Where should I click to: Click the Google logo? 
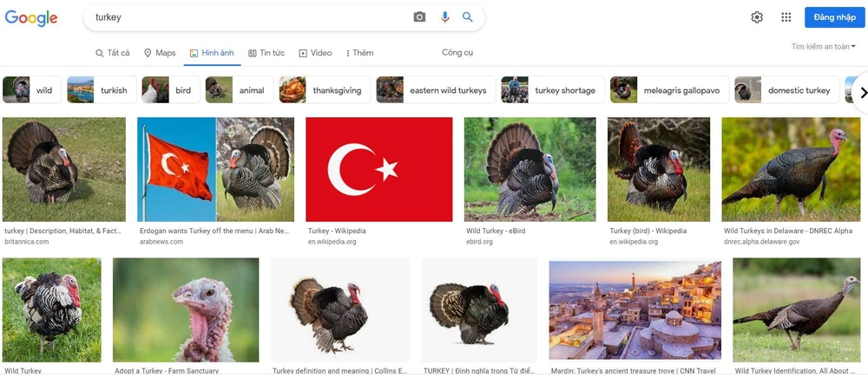pos(31,17)
